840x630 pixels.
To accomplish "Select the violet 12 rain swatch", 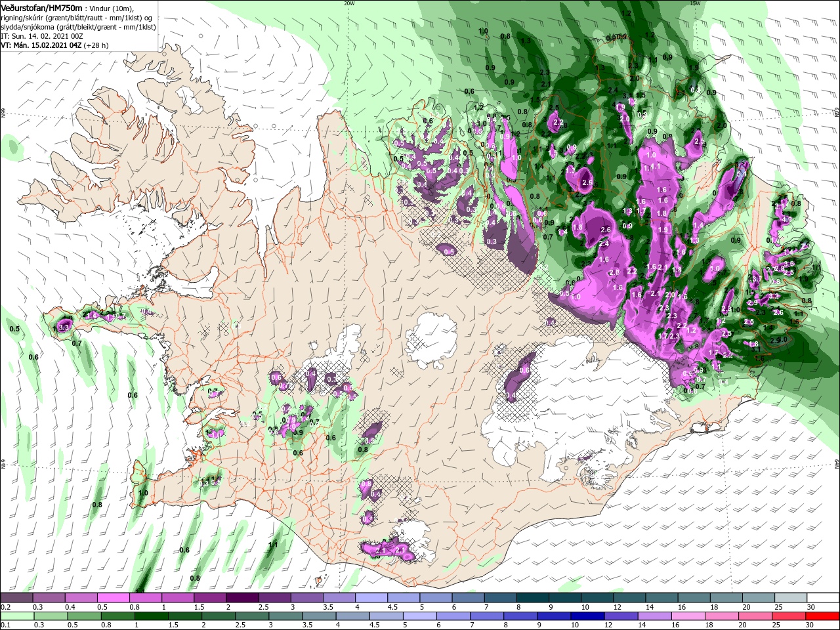I will click(x=621, y=616).
